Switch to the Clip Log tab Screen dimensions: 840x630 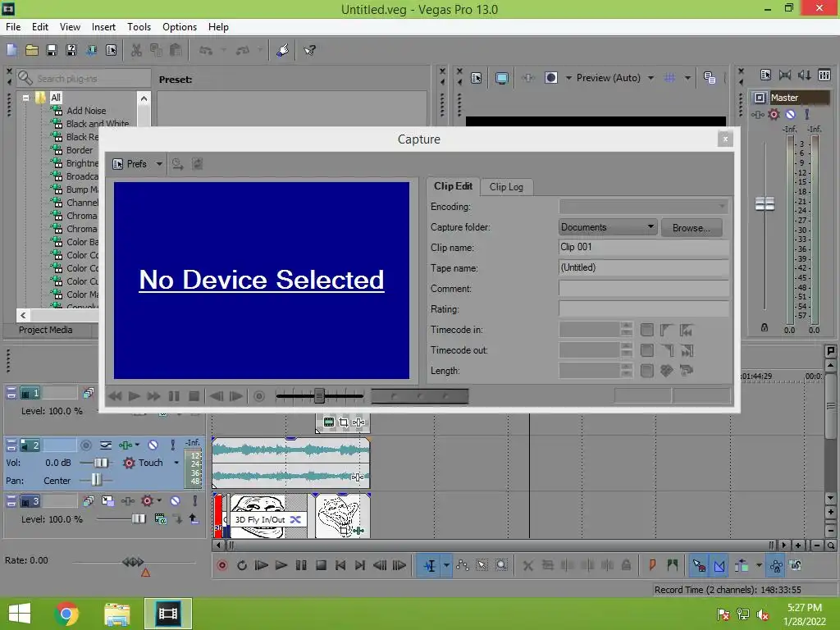pyautogui.click(x=506, y=187)
